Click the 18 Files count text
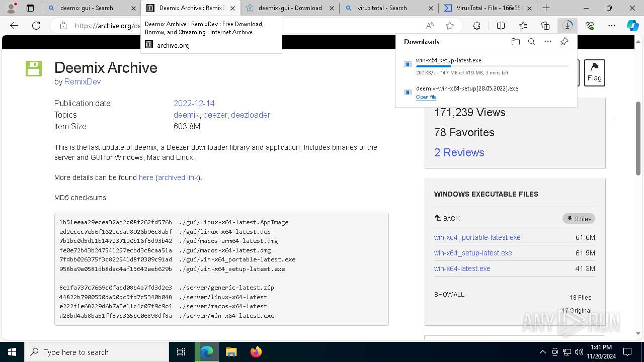 [581, 298]
